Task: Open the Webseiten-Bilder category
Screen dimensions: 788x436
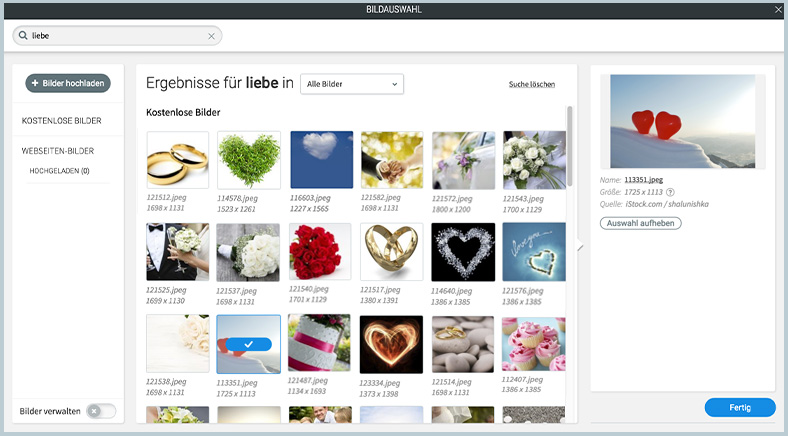Action: [x=58, y=151]
